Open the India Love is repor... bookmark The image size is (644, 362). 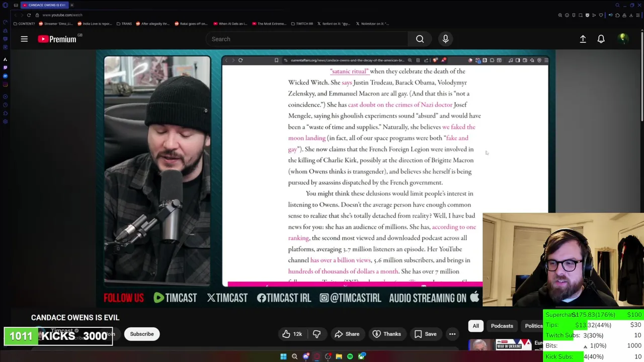coord(95,24)
